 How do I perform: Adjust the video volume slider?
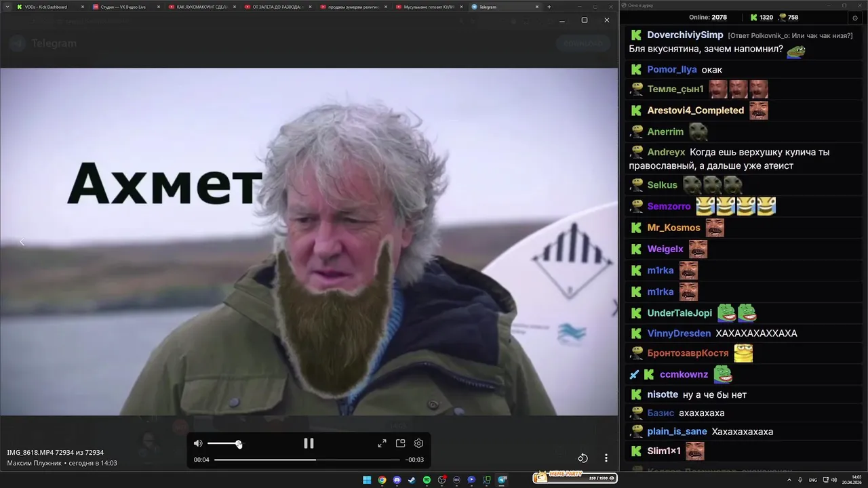coord(224,443)
